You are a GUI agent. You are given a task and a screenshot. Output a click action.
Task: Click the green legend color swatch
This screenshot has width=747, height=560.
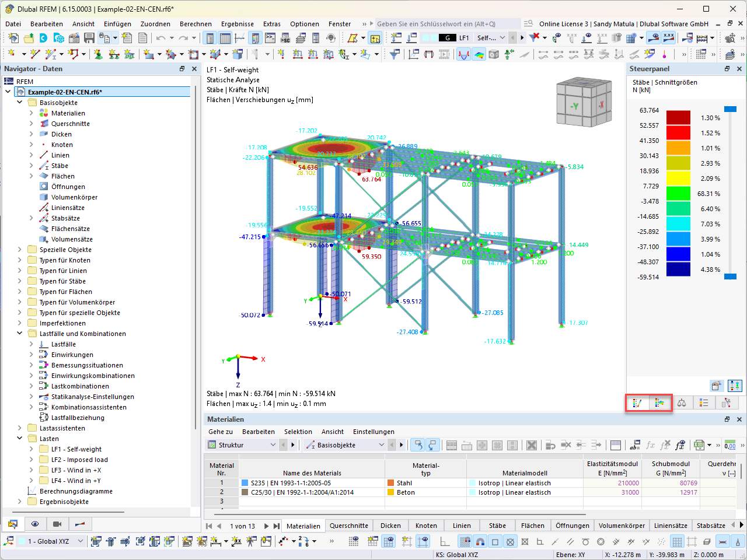coord(678,194)
